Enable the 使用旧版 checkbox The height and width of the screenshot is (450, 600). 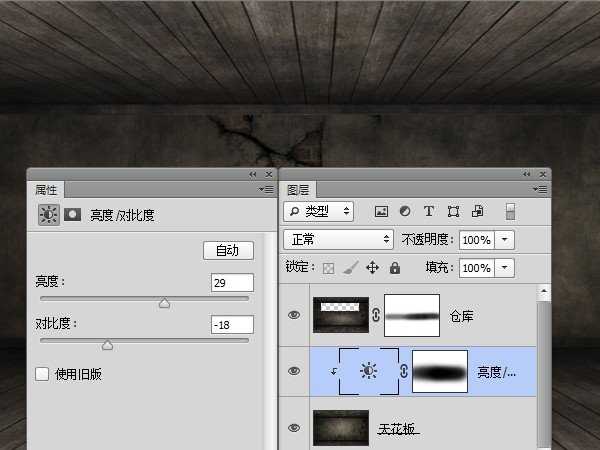click(x=42, y=374)
